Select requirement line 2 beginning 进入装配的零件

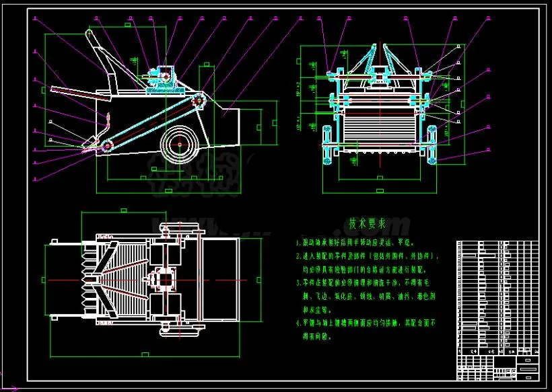(x=367, y=256)
